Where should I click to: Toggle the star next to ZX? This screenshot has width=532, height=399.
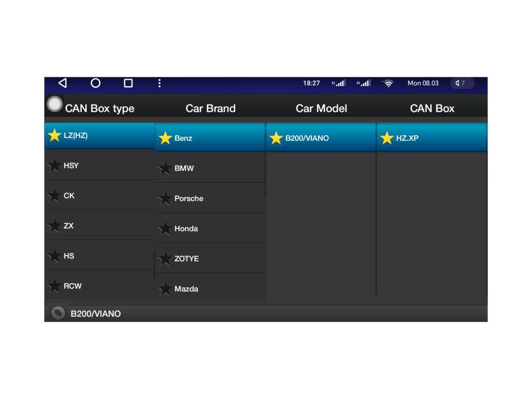click(x=54, y=225)
